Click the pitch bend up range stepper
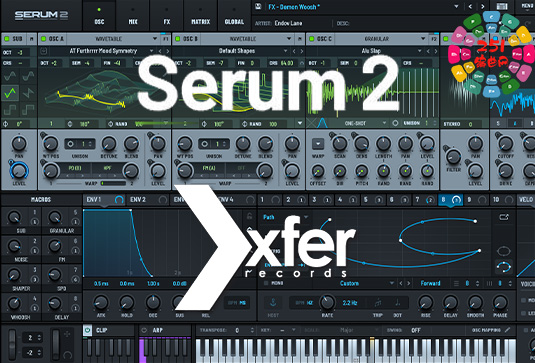Screen dimensions: 535x363 point(39,337)
